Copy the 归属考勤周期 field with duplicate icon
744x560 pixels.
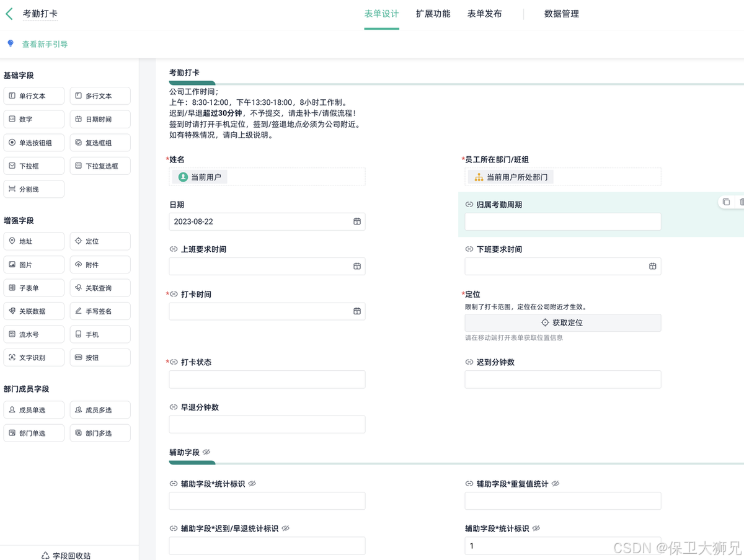pos(726,202)
